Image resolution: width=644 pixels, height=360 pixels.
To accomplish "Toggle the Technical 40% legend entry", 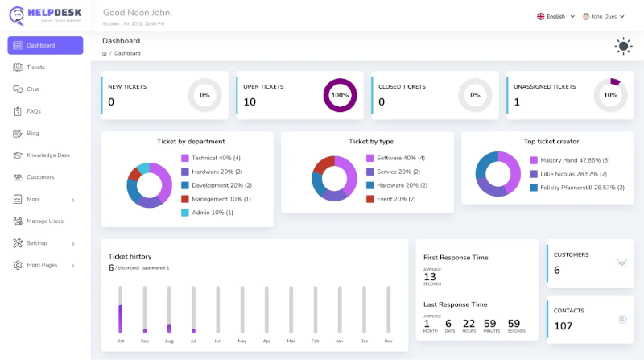I will 215,158.
